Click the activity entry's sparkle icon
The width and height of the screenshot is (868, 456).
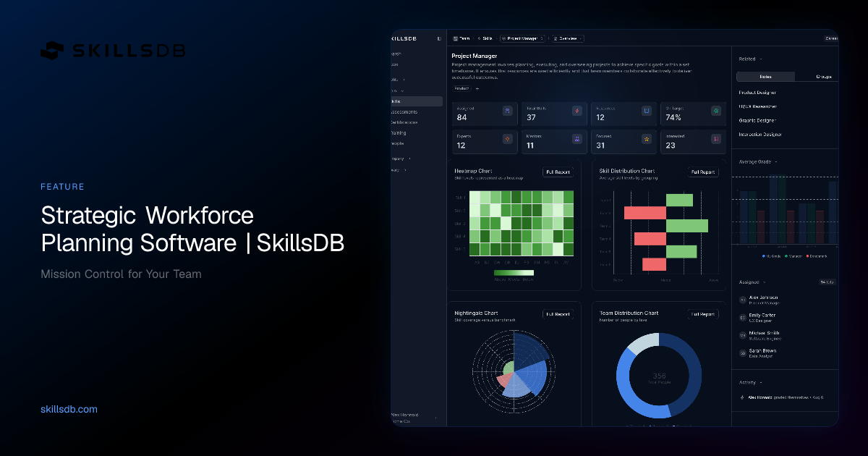point(742,397)
